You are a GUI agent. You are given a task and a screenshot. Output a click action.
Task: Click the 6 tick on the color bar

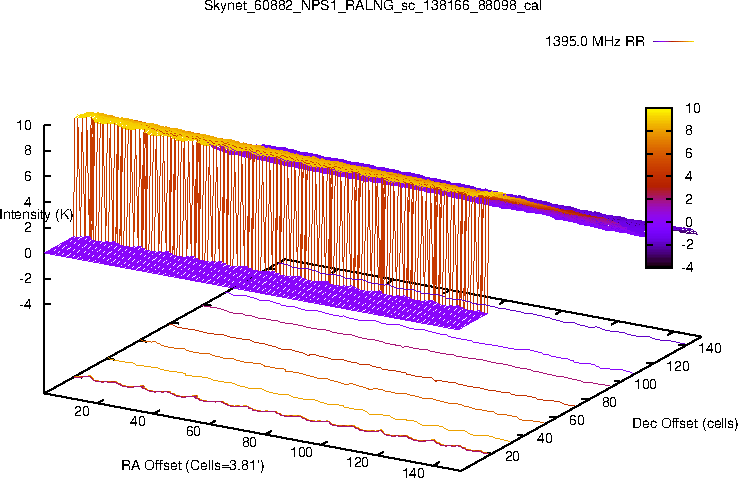pyautogui.click(x=689, y=153)
